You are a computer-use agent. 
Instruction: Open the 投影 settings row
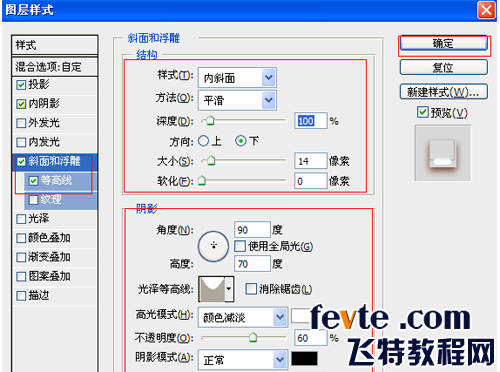coord(55,85)
